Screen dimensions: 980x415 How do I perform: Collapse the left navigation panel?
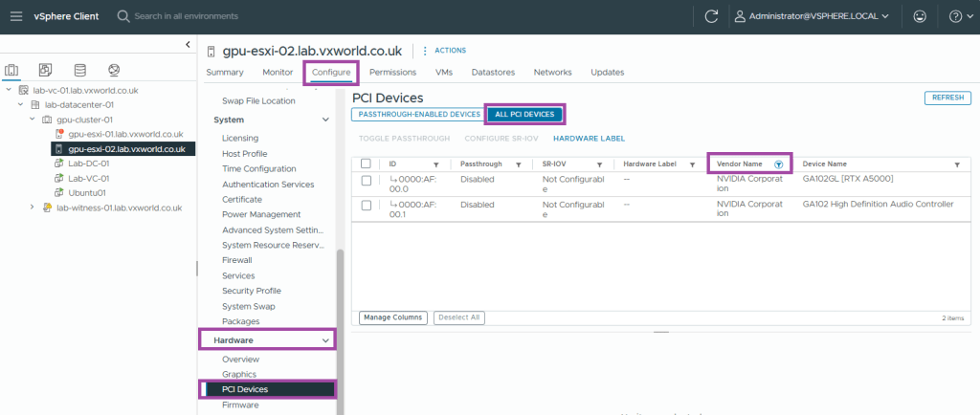coord(188,44)
